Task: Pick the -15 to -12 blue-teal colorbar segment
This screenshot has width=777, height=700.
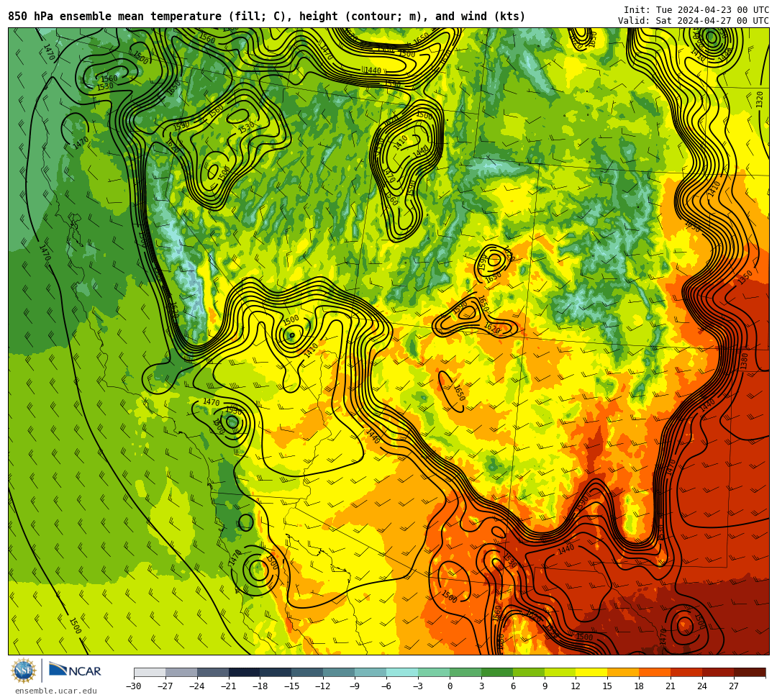Action: click(308, 672)
